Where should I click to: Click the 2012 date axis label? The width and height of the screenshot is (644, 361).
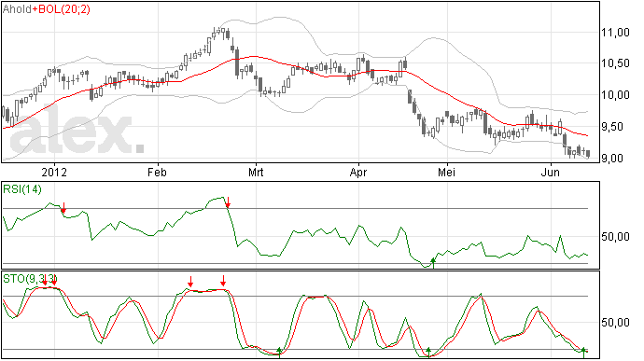[54, 172]
